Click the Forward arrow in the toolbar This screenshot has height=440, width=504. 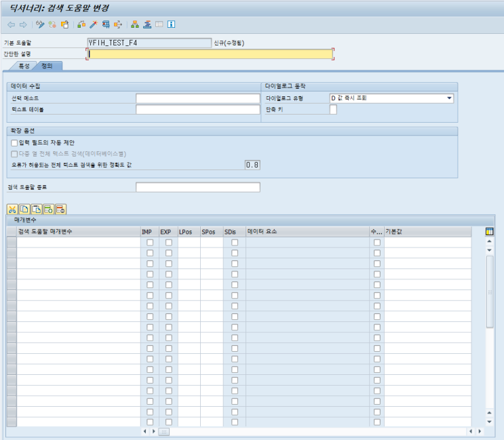(x=23, y=24)
